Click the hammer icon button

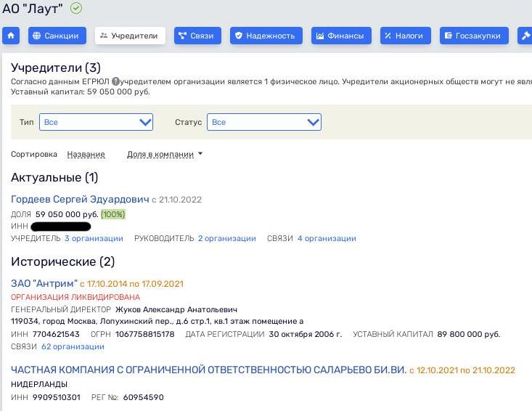[x=525, y=36]
